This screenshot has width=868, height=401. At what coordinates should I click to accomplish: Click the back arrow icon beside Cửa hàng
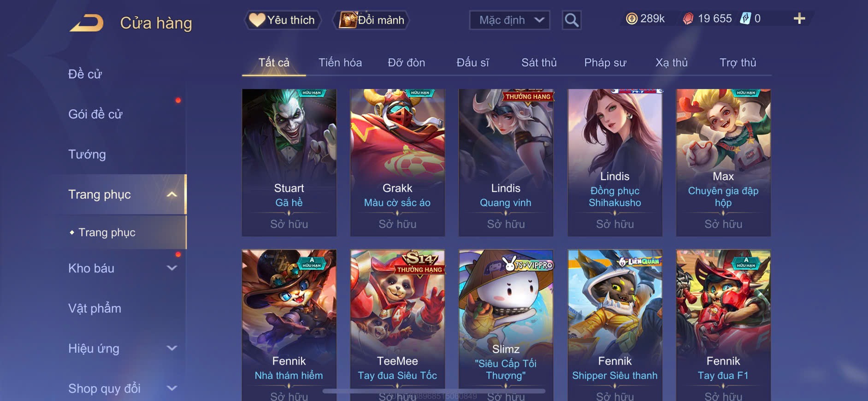87,23
